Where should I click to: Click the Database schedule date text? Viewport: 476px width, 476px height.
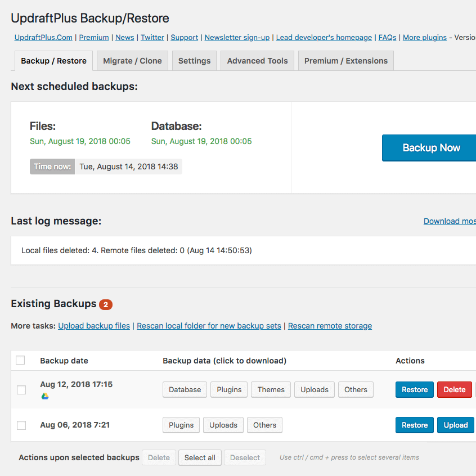[201, 141]
